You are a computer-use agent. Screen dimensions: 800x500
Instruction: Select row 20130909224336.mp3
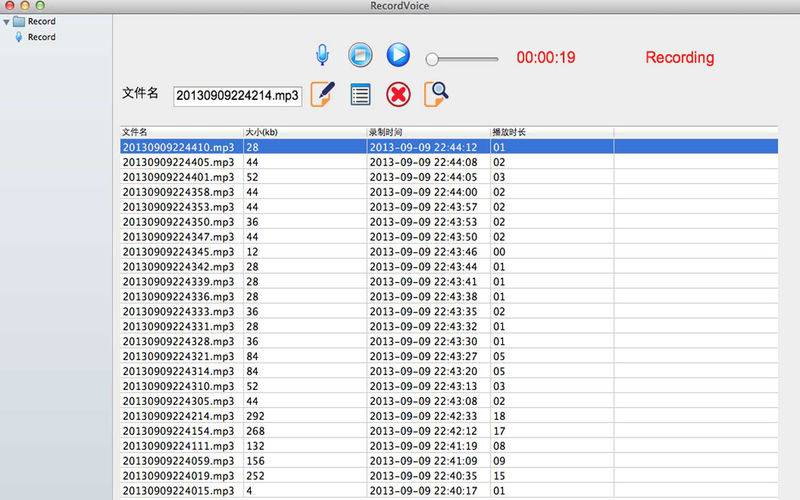pyautogui.click(x=449, y=296)
